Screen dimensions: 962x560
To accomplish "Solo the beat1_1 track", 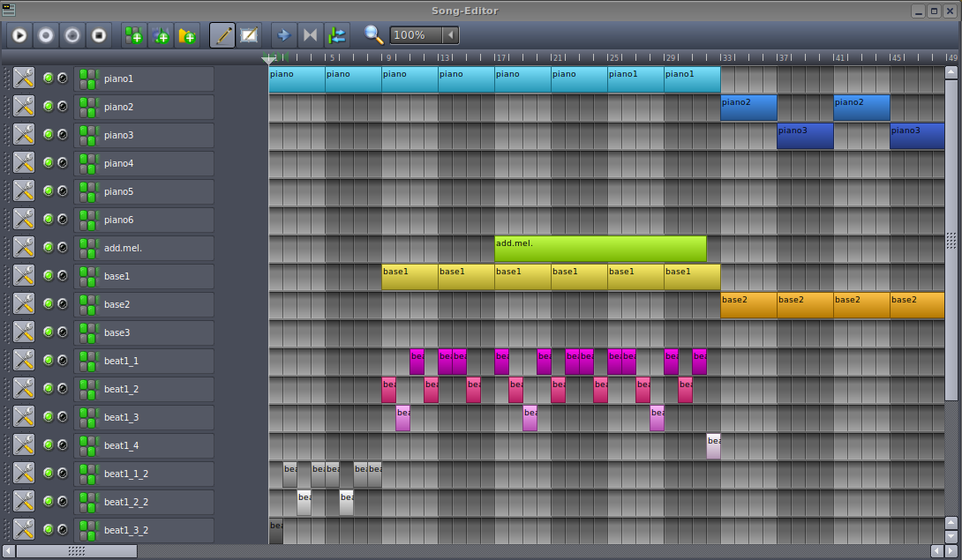I will (63, 360).
